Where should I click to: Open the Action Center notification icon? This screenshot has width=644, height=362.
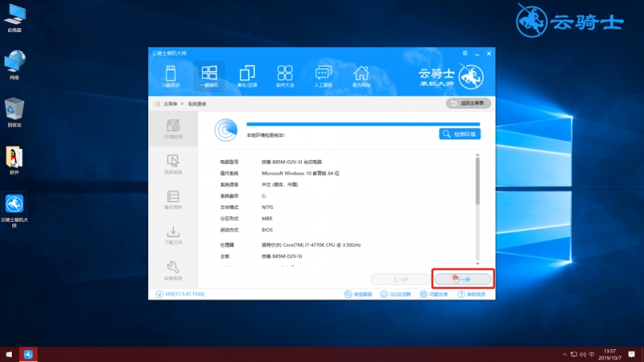(632, 354)
